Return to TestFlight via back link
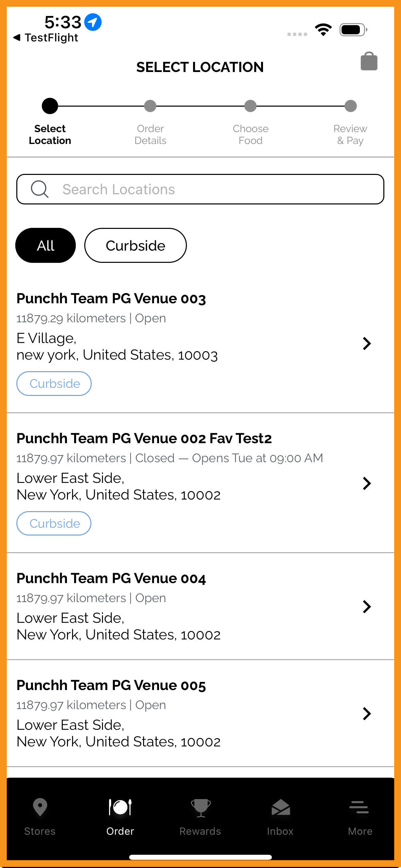401x868 pixels. coord(46,37)
